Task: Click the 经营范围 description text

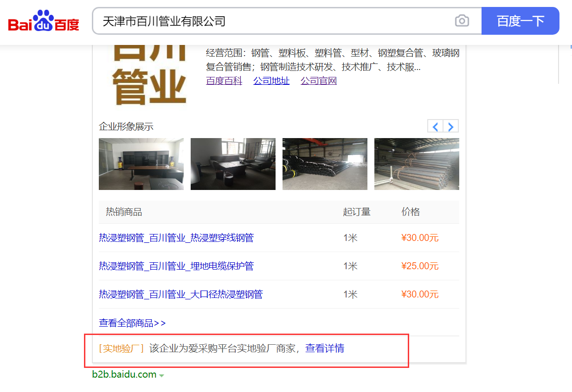Action: [x=333, y=60]
